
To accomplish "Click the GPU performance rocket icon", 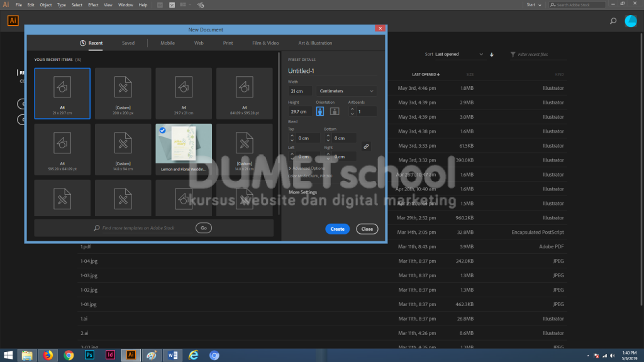I will 201,5.
